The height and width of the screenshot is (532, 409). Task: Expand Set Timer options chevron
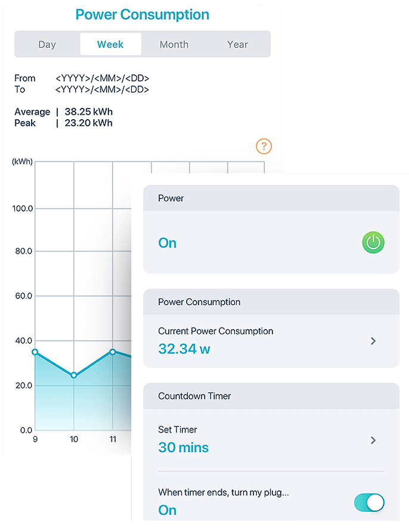[x=373, y=440]
